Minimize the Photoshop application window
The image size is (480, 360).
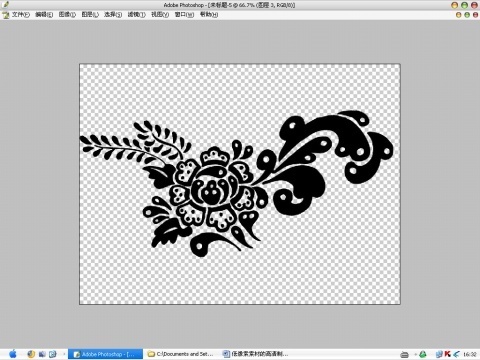coord(455,5)
